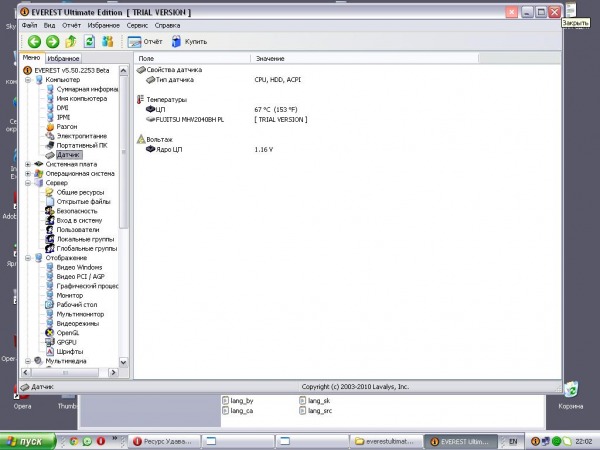Click the tree panel scroll-up arrow
Image resolution: width=600 pixels, height=450 pixels.
point(123,70)
